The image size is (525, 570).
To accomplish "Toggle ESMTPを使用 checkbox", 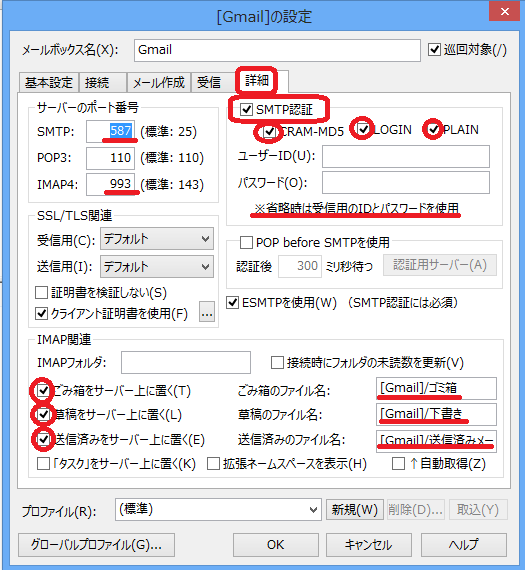I will tap(233, 302).
